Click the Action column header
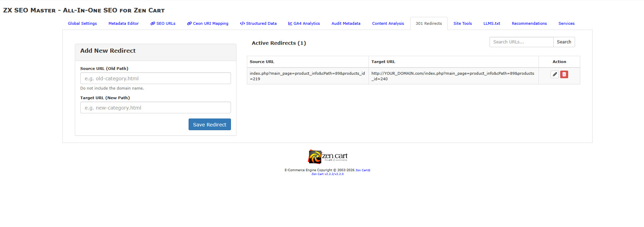The height and width of the screenshot is (227, 644). click(559, 62)
